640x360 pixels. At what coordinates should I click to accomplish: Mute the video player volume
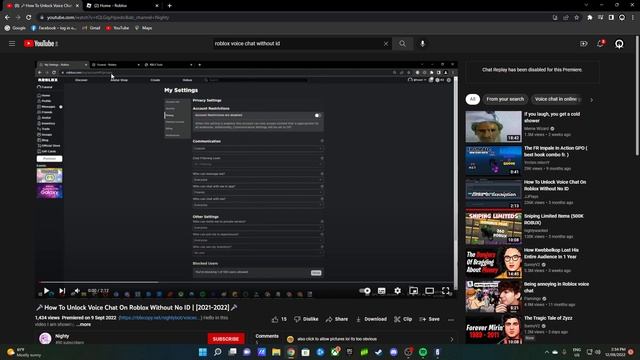(76, 291)
